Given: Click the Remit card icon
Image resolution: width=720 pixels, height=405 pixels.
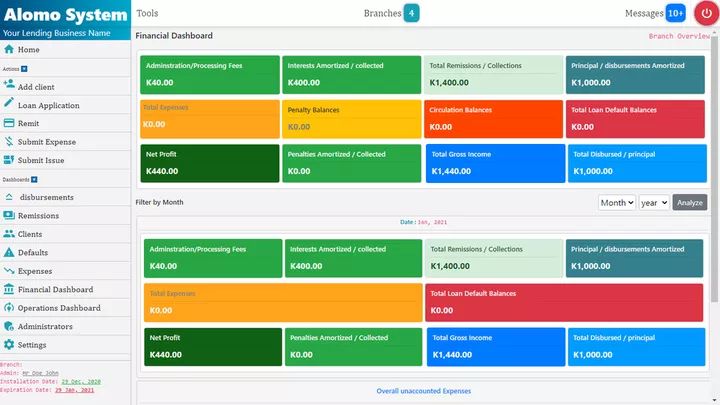Looking at the screenshot, I should (x=9, y=123).
